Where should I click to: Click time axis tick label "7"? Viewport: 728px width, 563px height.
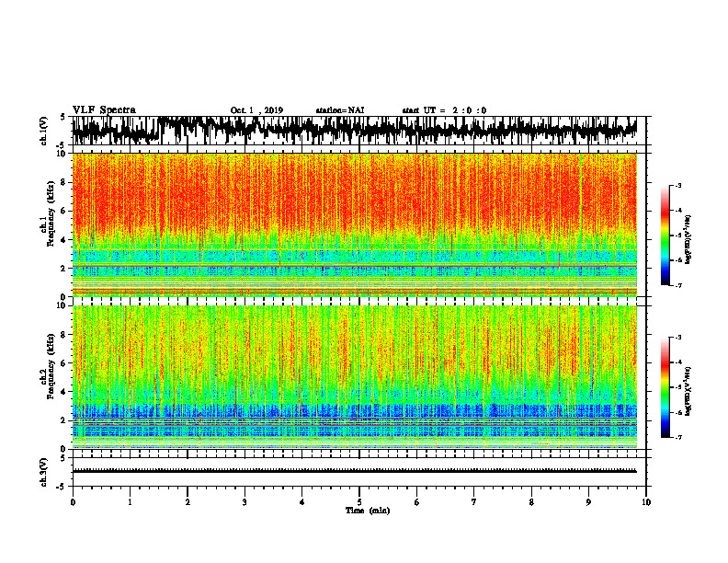(x=474, y=502)
